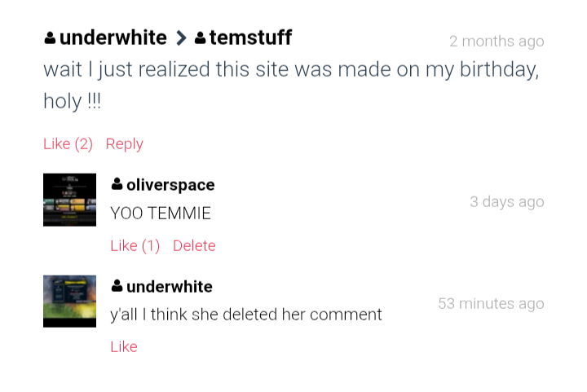Click the arrow chevron between usernames

tap(181, 38)
